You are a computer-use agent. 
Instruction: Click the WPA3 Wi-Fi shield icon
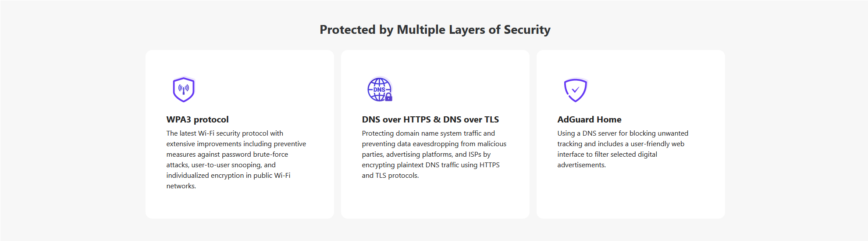coord(184,90)
